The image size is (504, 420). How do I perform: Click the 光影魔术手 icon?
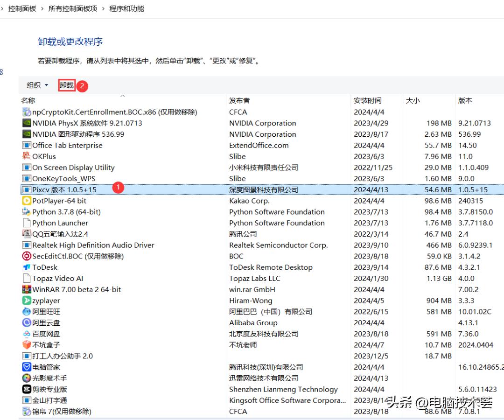click(26, 378)
